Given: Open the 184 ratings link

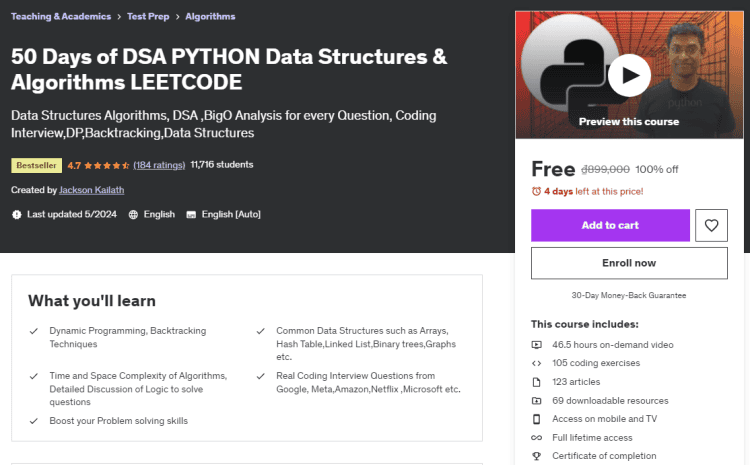Looking at the screenshot, I should (x=159, y=165).
